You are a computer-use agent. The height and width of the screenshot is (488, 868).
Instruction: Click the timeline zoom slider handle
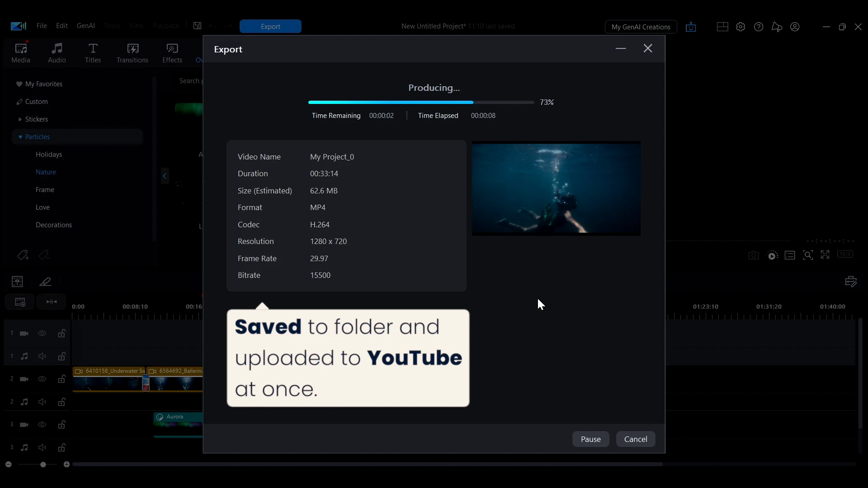(x=43, y=465)
